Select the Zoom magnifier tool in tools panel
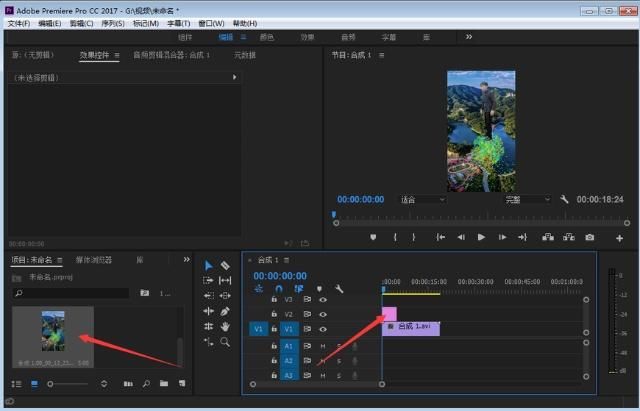This screenshot has height=411, width=640. [x=225, y=341]
